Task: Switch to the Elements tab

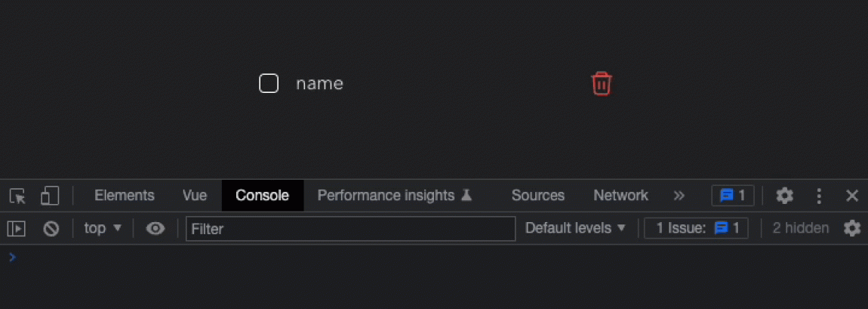Action: coord(125,196)
